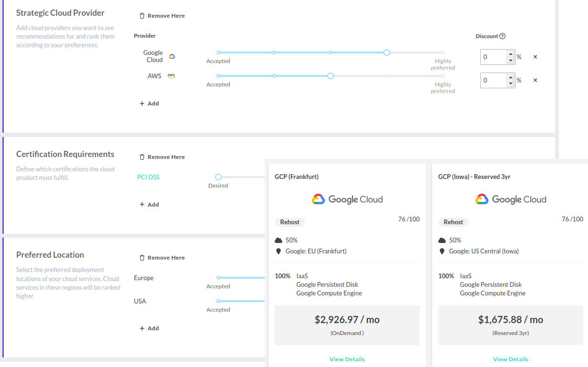The width and height of the screenshot is (588, 367).
Task: Click the PCI DSS Desired slider handle
Action: click(x=218, y=177)
